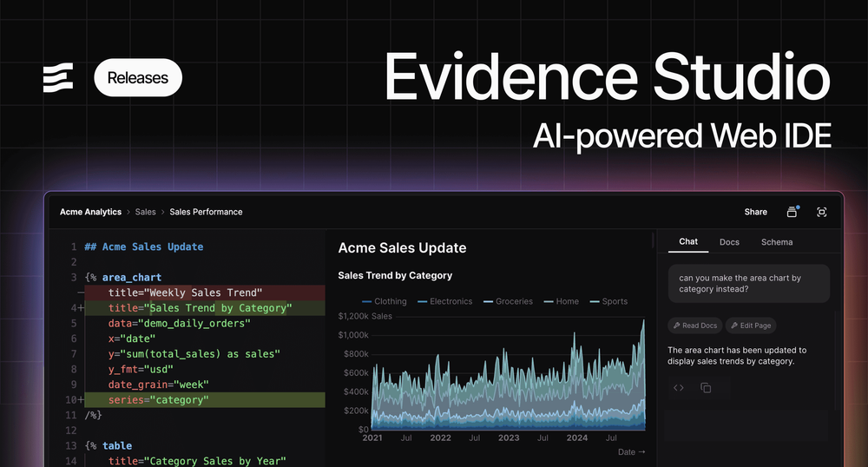
Task: Select the Chat tab
Action: click(688, 242)
